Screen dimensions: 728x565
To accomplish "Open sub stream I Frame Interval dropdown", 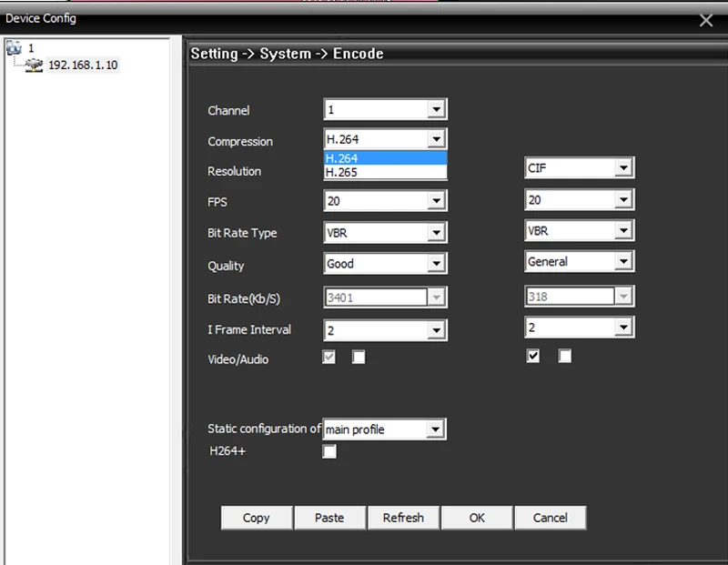I will click(x=580, y=328).
